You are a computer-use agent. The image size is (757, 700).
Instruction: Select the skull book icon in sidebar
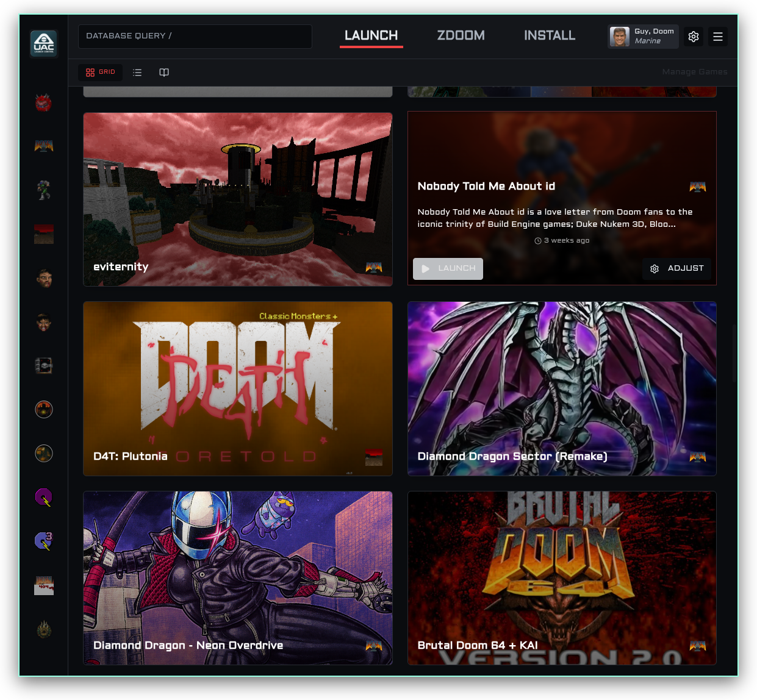[43, 366]
